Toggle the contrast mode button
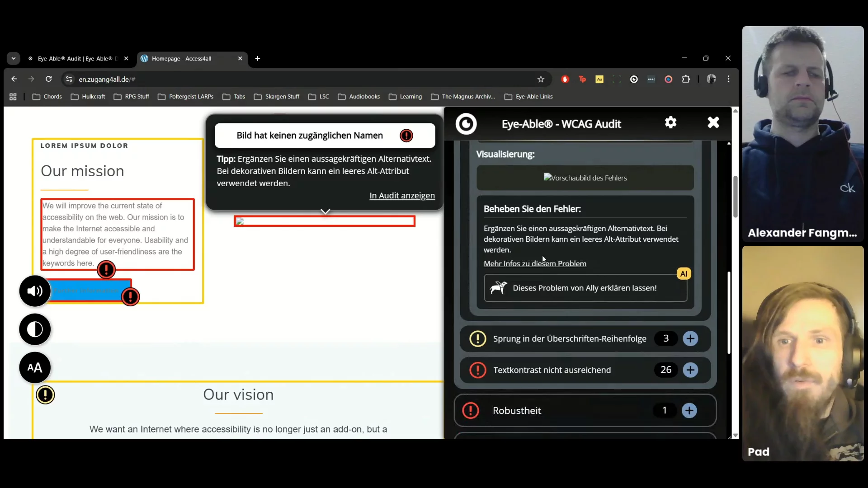 click(x=35, y=329)
